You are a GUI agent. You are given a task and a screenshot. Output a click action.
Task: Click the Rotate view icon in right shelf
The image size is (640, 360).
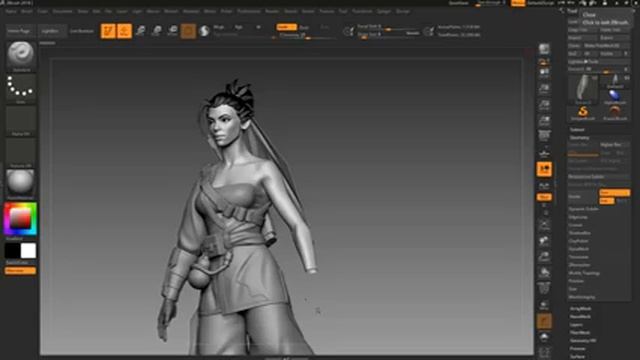point(544,273)
